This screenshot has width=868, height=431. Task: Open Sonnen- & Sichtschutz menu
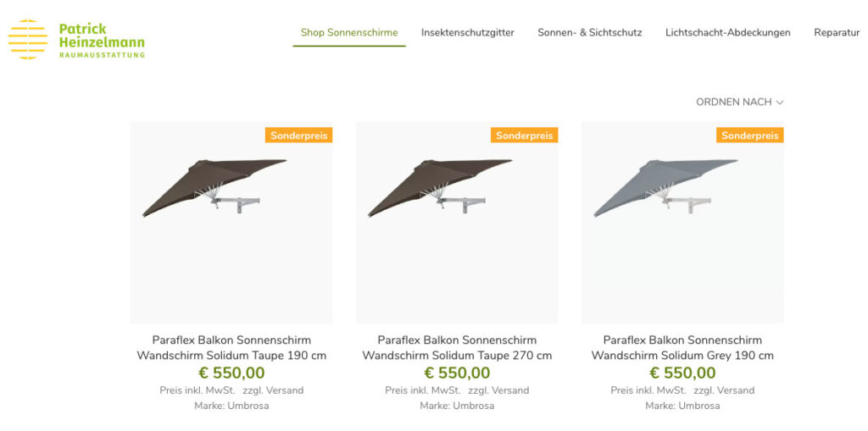(x=590, y=33)
